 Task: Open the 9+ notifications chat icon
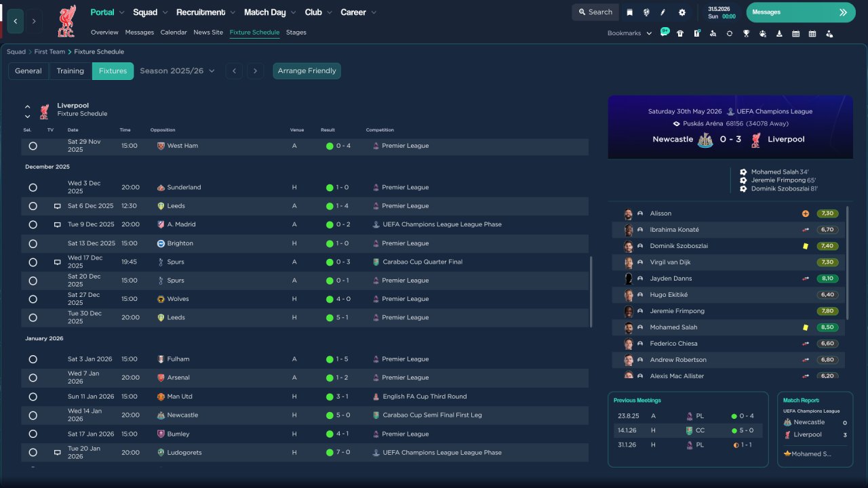664,33
